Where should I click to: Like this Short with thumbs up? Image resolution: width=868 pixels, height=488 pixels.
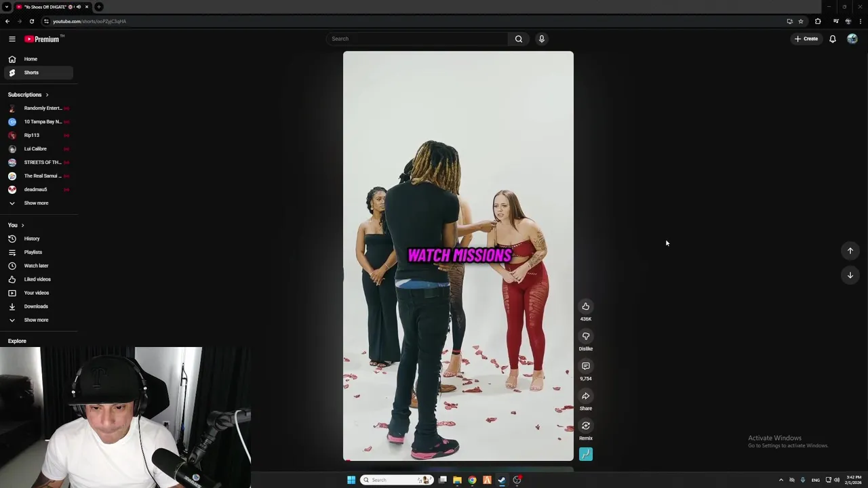pos(586,306)
